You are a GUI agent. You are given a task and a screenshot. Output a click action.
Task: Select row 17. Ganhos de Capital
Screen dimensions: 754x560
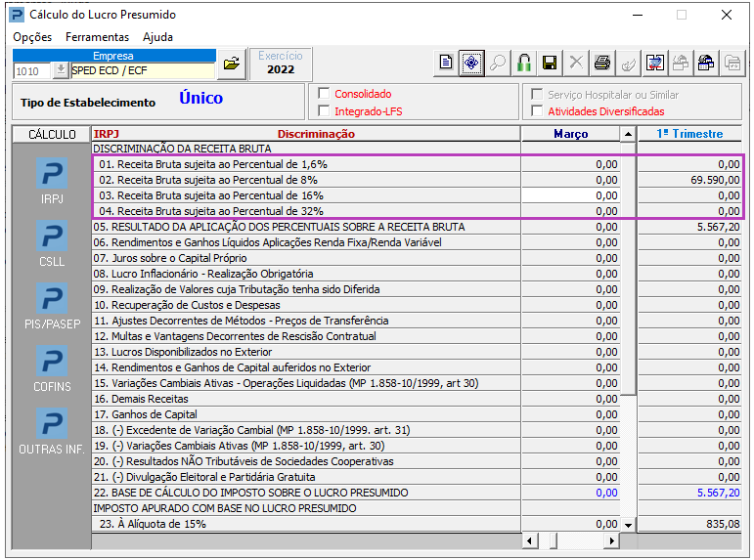click(x=306, y=414)
